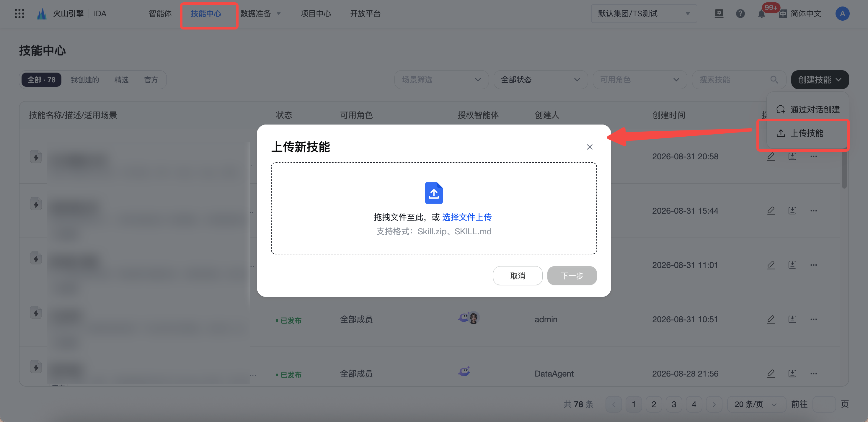Edit the skill created 2026-08-31 10:51

pos(771,319)
